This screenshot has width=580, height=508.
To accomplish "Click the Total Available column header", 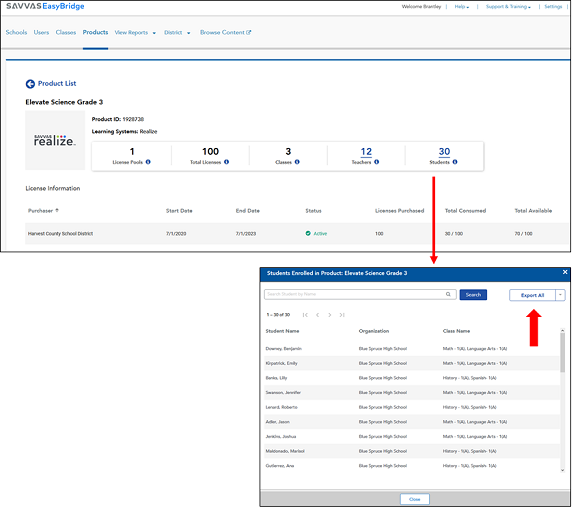I will coord(533,211).
